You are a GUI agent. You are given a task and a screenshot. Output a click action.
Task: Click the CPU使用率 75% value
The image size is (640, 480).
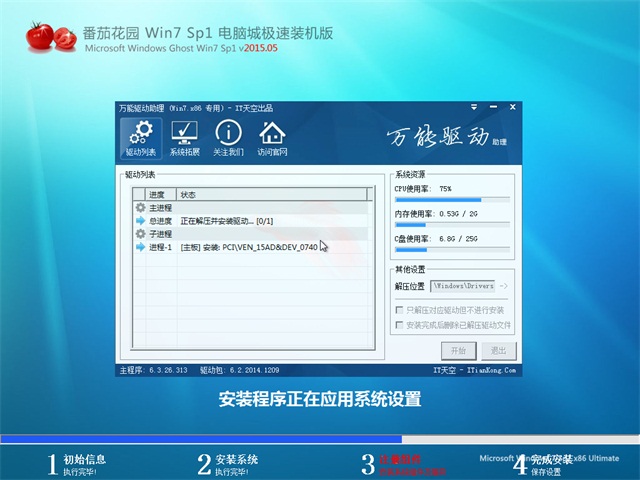[x=445, y=189]
